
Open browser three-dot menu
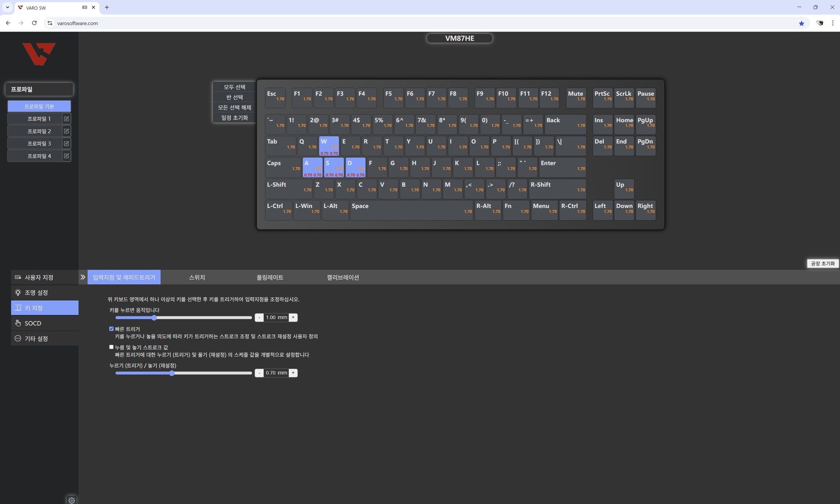point(832,23)
